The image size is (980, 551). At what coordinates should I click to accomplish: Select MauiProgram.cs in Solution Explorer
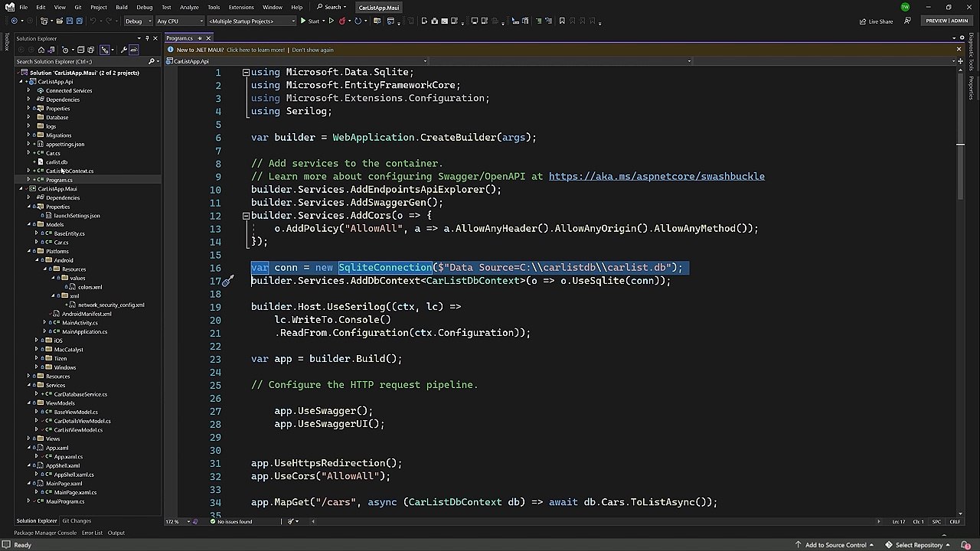(x=65, y=501)
